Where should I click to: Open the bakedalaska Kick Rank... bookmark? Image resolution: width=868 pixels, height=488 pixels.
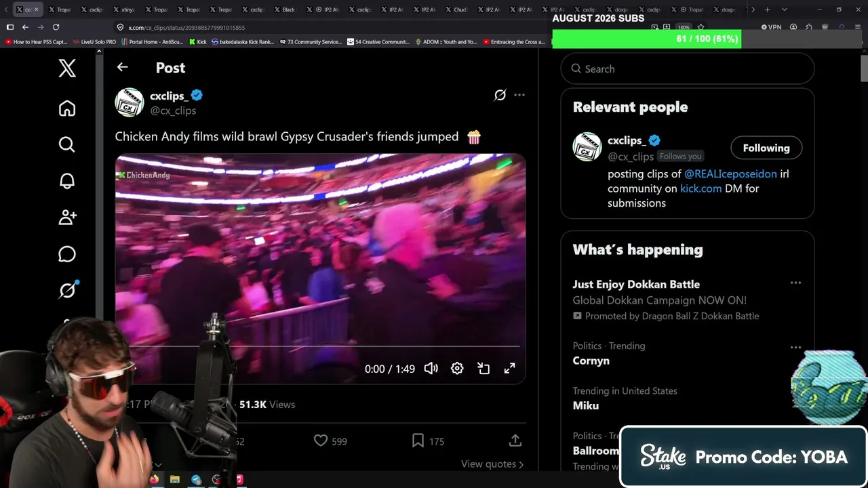click(243, 42)
